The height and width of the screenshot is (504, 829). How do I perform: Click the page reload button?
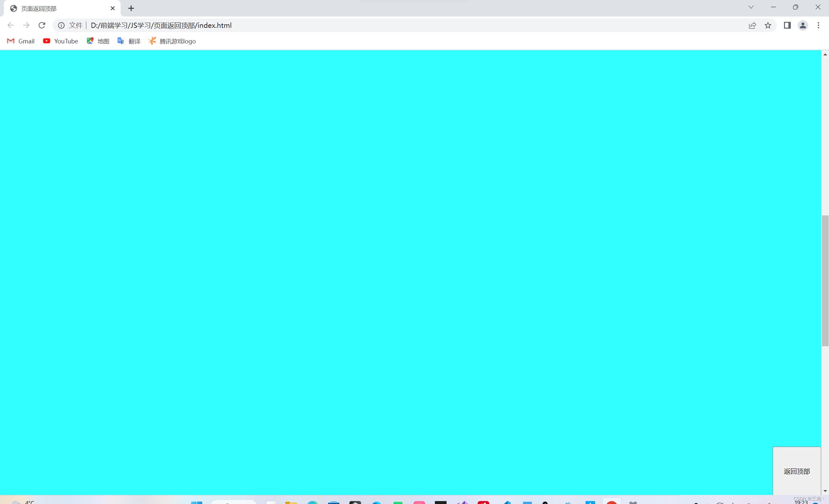tap(41, 25)
